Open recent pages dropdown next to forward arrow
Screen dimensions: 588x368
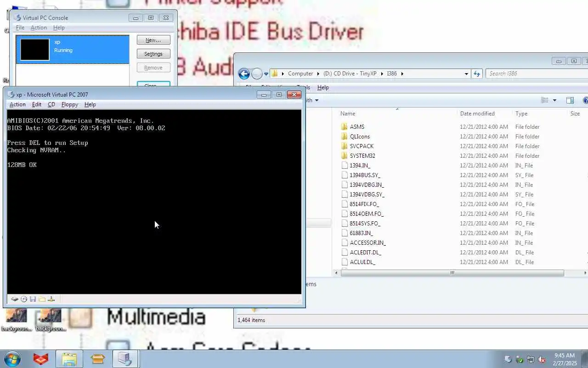point(266,74)
